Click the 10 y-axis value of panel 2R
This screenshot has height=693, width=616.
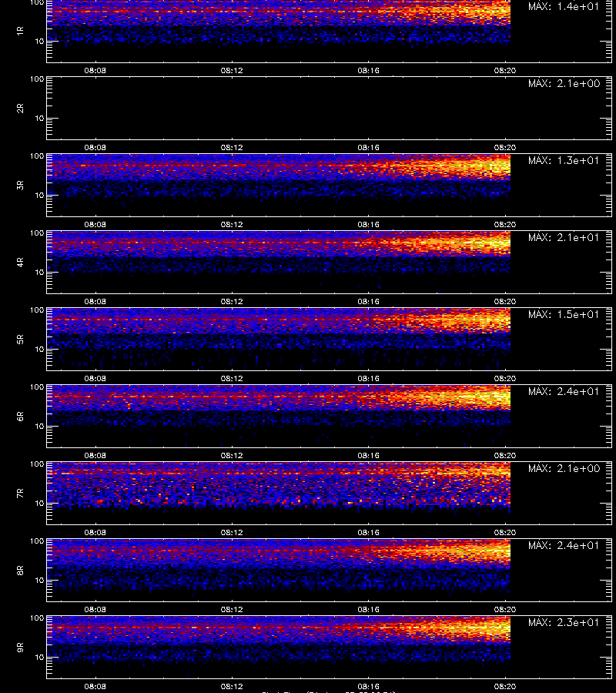tap(39, 118)
